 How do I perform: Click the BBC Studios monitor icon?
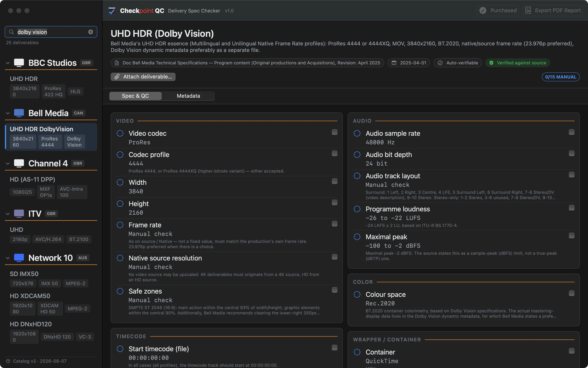pos(19,63)
